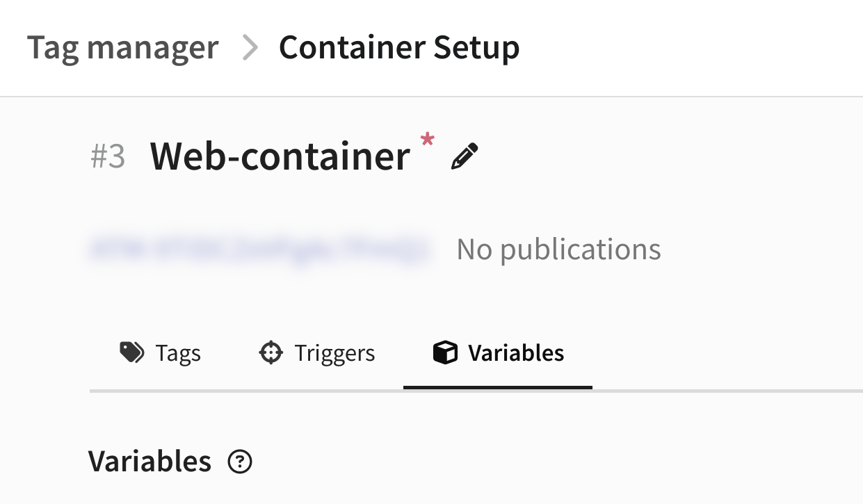Switch to the Tags tab
The width and height of the screenshot is (863, 504).
click(161, 353)
